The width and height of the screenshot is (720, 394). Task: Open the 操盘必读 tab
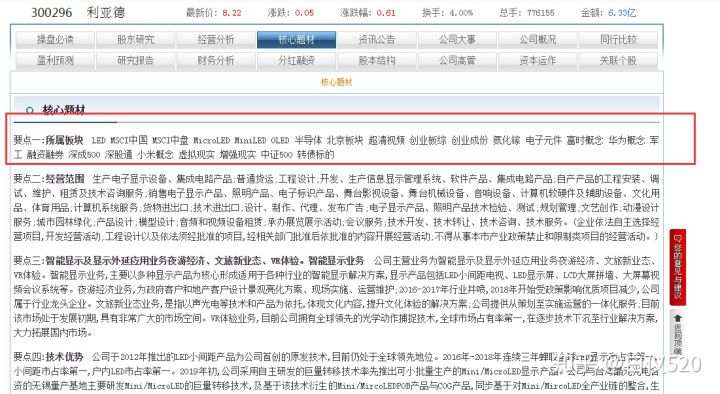click(x=55, y=39)
